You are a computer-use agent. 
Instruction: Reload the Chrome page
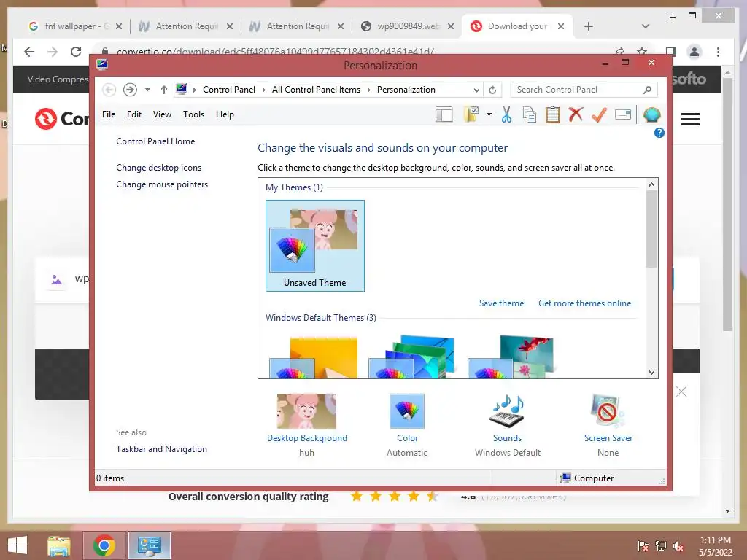click(x=76, y=52)
